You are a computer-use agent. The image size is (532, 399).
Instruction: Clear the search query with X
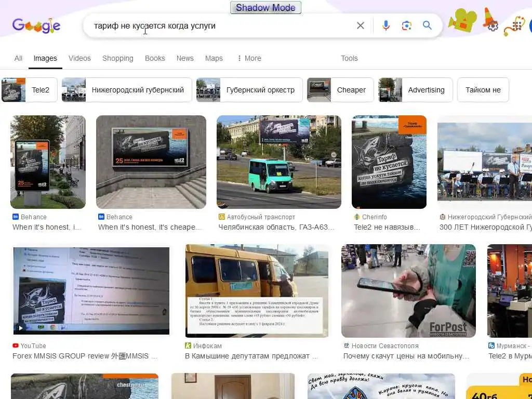[361, 25]
